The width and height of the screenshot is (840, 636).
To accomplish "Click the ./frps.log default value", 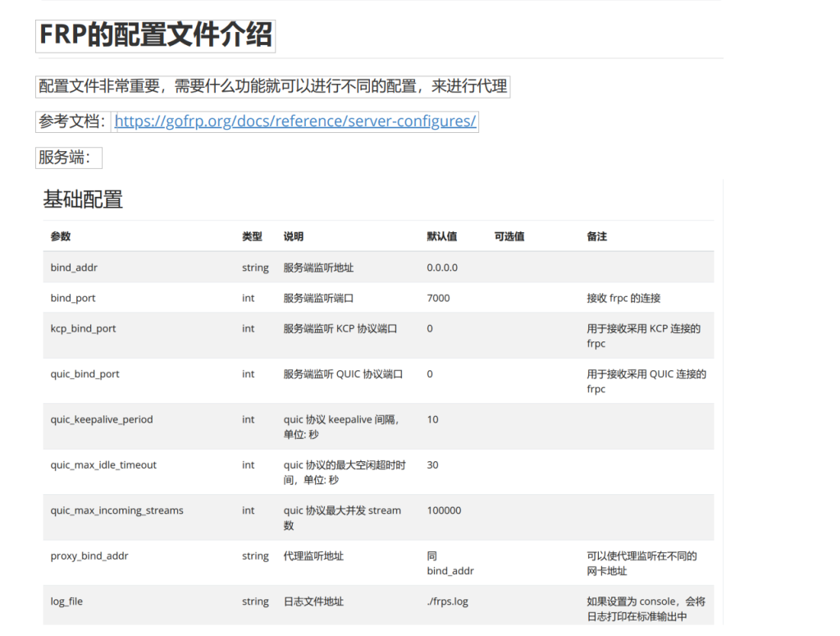I will 447,602.
